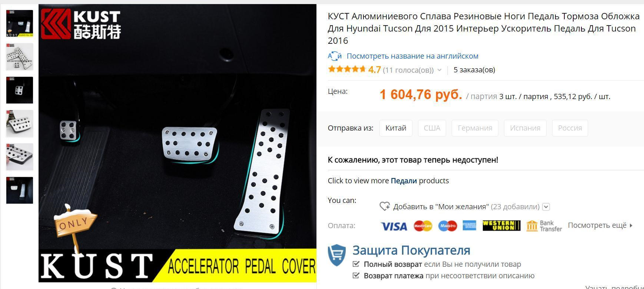This screenshot has width=644, height=289.
Task: Select shipping from Германия
Action: pyautogui.click(x=475, y=128)
